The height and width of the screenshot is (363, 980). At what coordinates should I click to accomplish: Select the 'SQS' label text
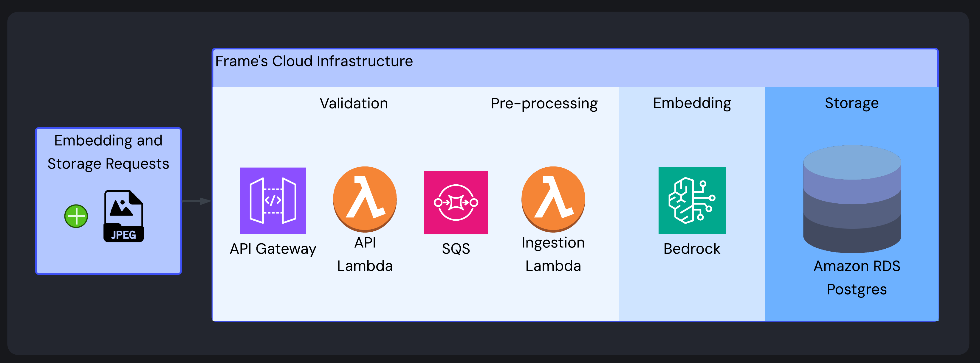point(456,249)
